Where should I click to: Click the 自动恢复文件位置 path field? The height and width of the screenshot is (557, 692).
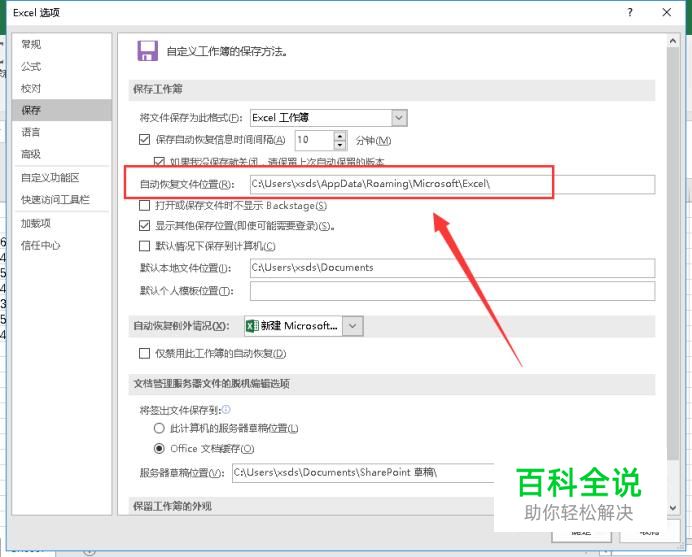tap(452, 184)
